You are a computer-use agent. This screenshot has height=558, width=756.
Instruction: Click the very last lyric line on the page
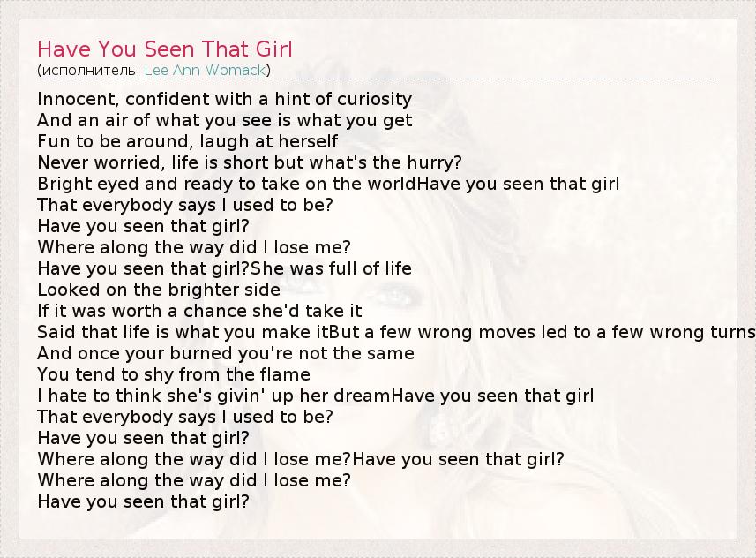pyautogui.click(x=143, y=501)
